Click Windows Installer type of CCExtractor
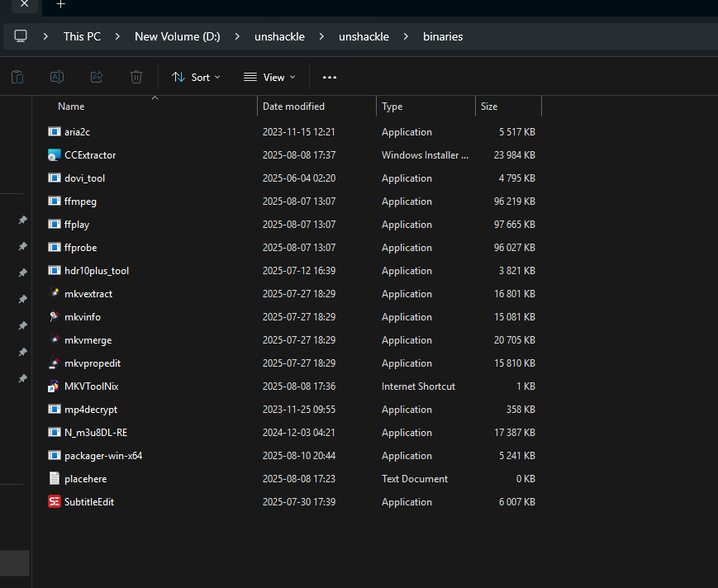Viewport: 718px width, 588px height. point(425,155)
